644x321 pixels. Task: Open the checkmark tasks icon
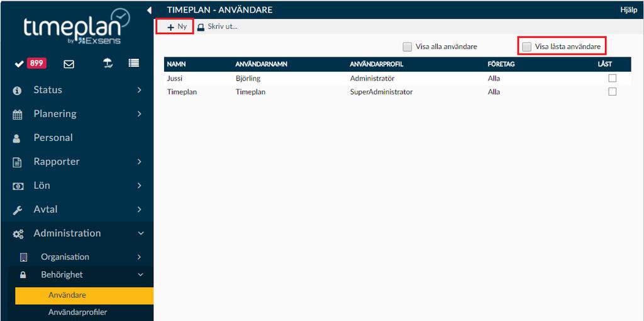click(19, 64)
